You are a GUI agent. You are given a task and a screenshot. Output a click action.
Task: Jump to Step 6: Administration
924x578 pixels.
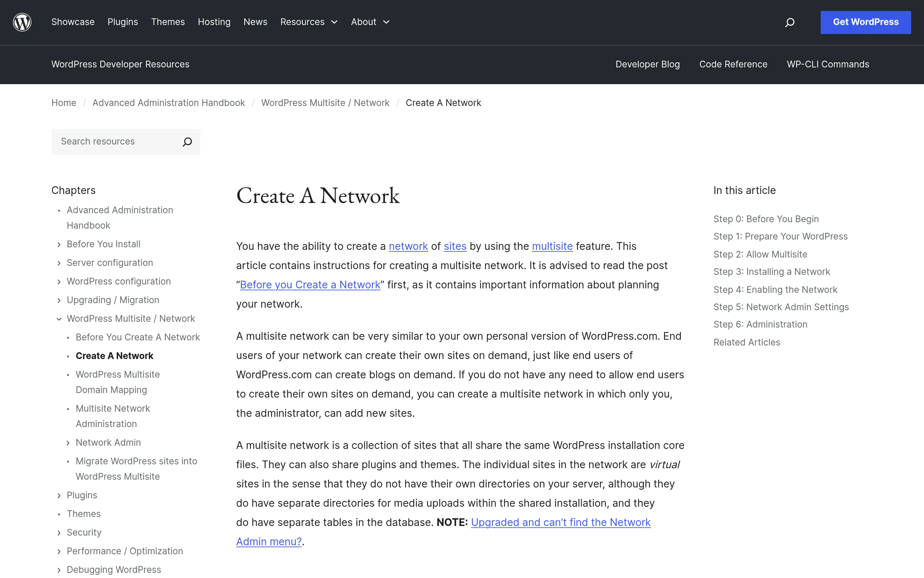click(x=760, y=324)
